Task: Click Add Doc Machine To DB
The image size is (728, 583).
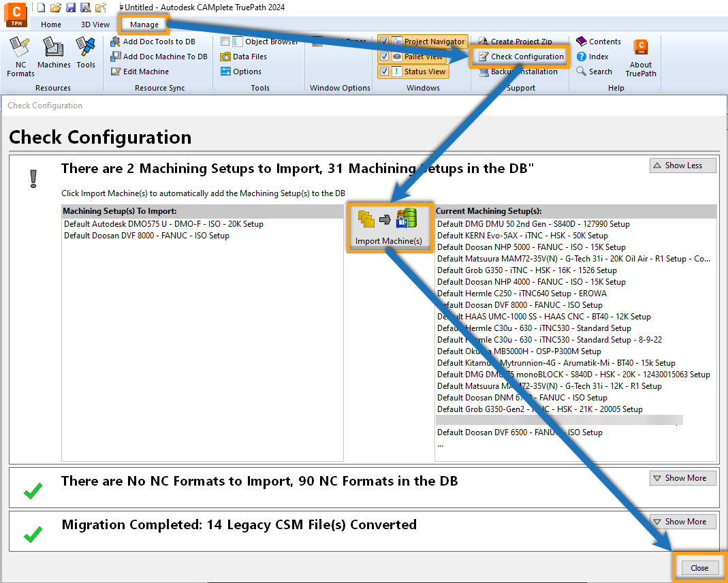Action: coord(159,57)
